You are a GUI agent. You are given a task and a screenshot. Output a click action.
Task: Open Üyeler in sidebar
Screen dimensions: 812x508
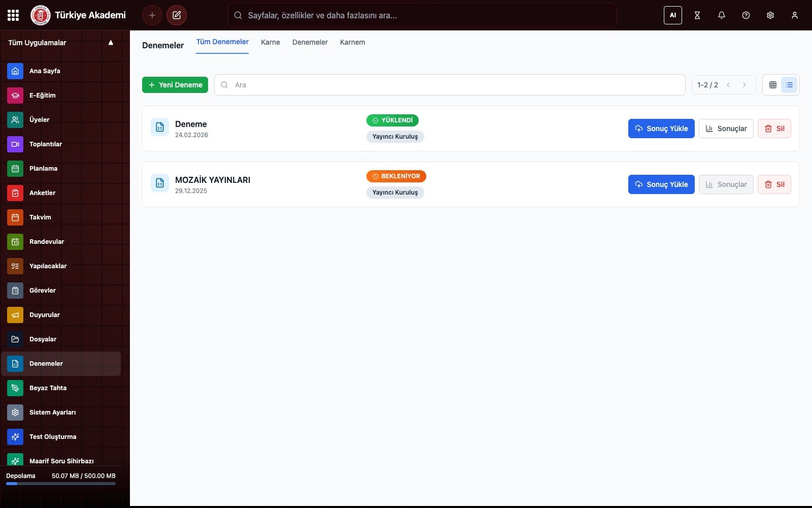click(61, 120)
